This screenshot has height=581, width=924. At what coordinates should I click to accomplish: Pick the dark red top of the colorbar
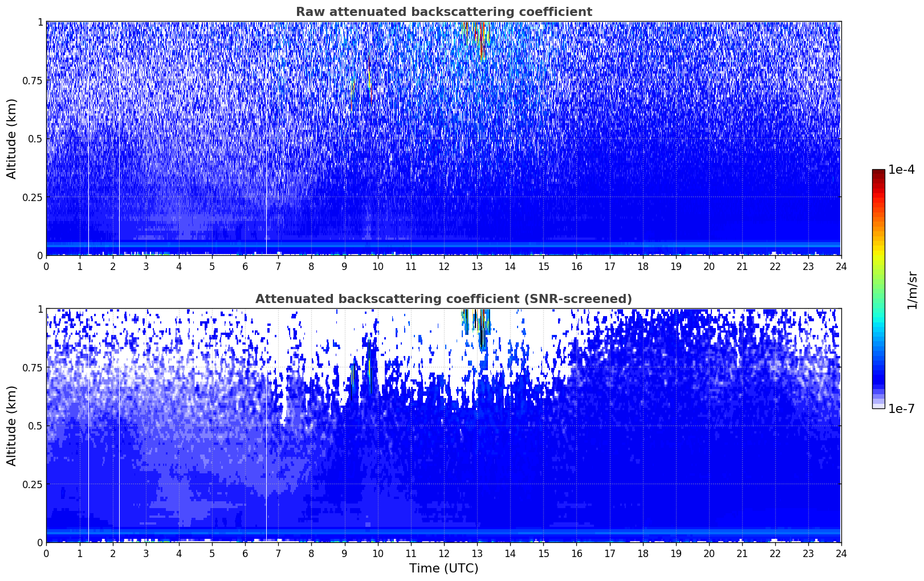[x=878, y=173]
